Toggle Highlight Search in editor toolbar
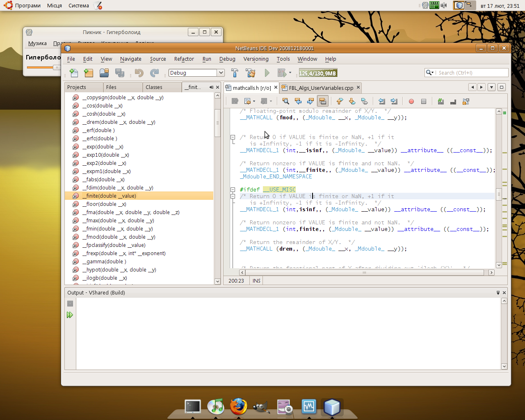Image resolution: width=525 pixels, height=420 pixels. [x=323, y=101]
